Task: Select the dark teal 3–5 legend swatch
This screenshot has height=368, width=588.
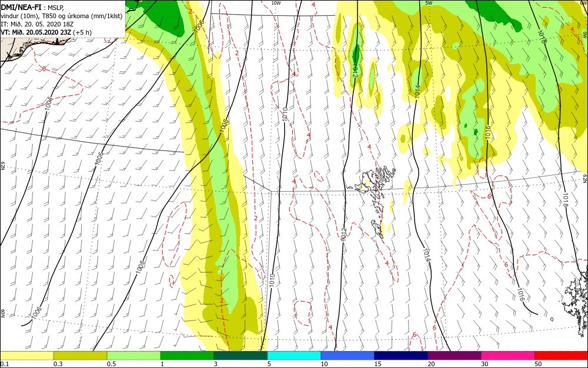Action: tap(240, 356)
